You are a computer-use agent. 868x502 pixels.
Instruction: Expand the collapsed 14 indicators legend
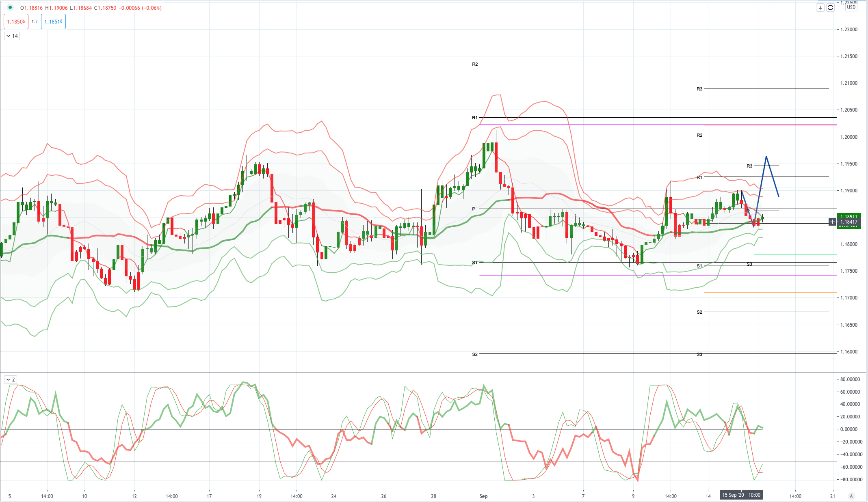[12, 36]
